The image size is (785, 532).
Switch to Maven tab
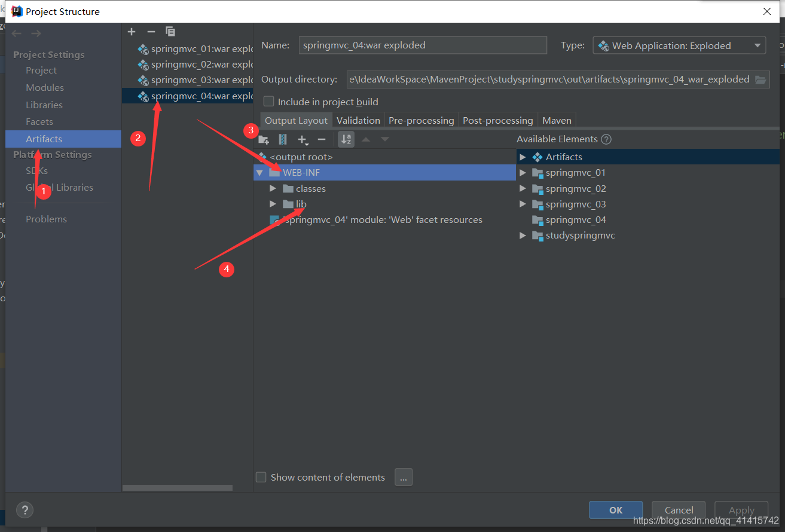pyautogui.click(x=557, y=120)
